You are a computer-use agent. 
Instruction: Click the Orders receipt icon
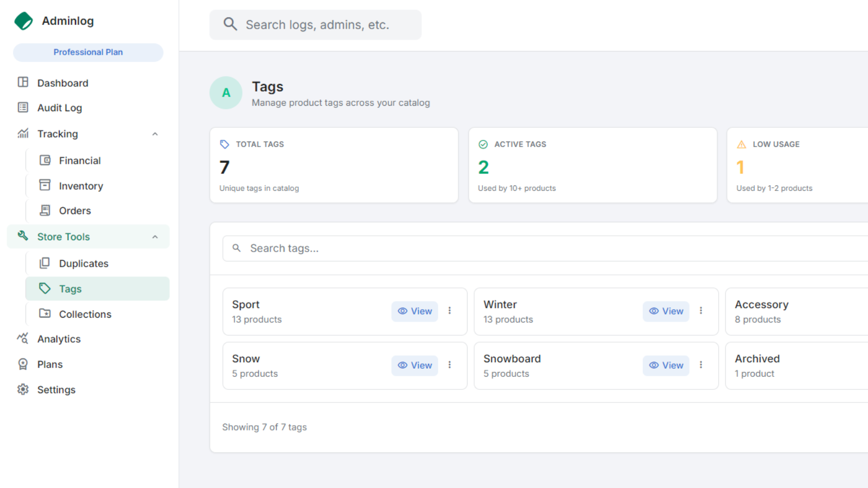coord(45,210)
